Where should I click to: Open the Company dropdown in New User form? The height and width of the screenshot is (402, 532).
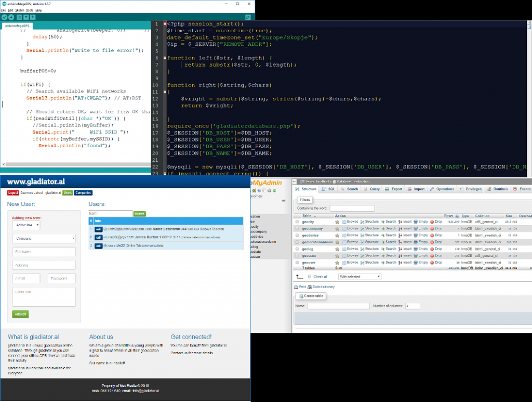tap(44, 239)
